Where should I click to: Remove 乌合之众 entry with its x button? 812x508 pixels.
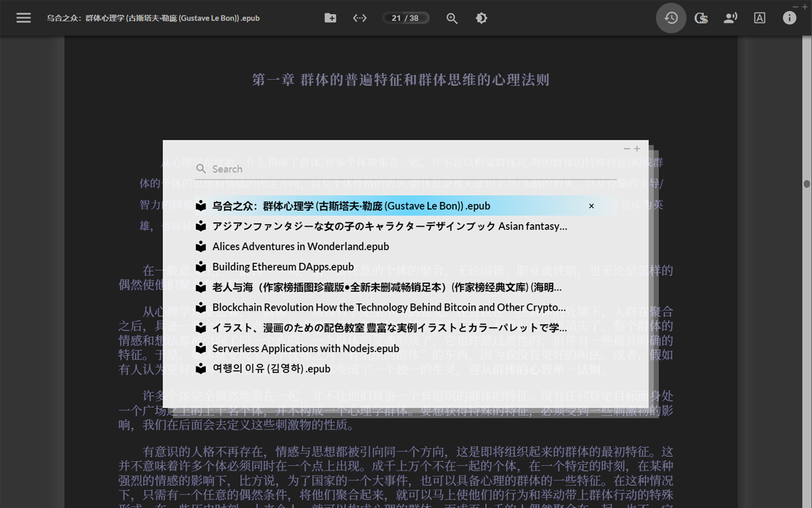(x=591, y=206)
